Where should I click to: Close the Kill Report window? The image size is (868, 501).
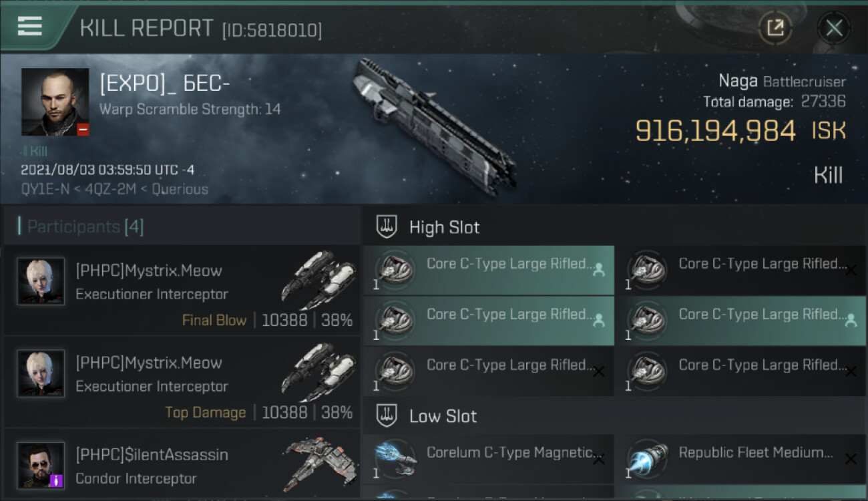834,28
